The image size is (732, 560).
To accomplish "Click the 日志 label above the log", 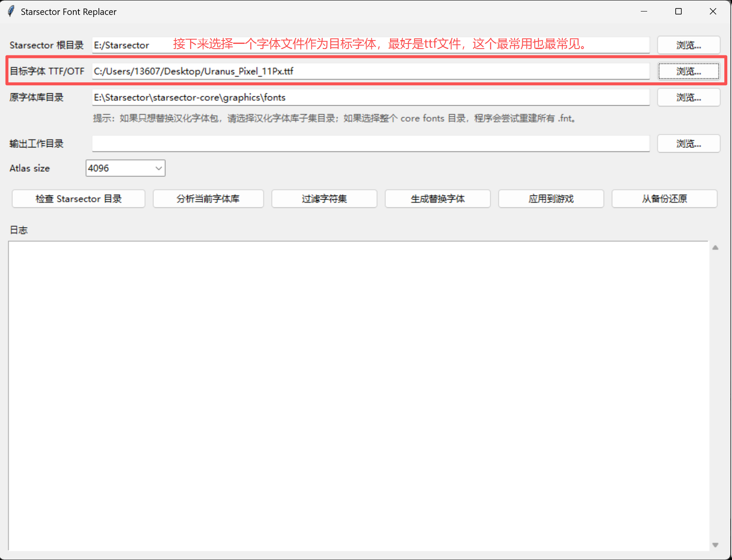I will (x=19, y=230).
